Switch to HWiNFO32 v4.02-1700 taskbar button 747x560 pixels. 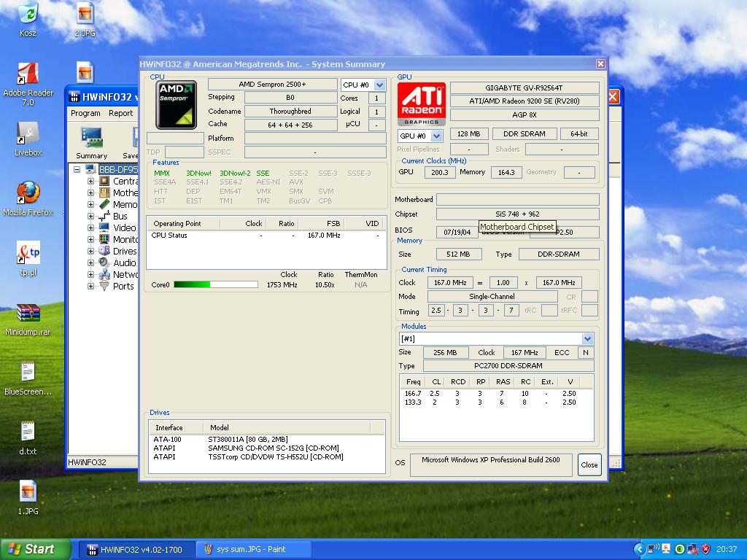point(136,550)
